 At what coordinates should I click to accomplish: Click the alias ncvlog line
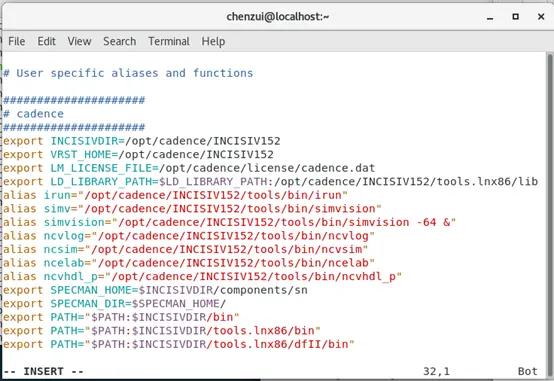[x=189, y=236]
